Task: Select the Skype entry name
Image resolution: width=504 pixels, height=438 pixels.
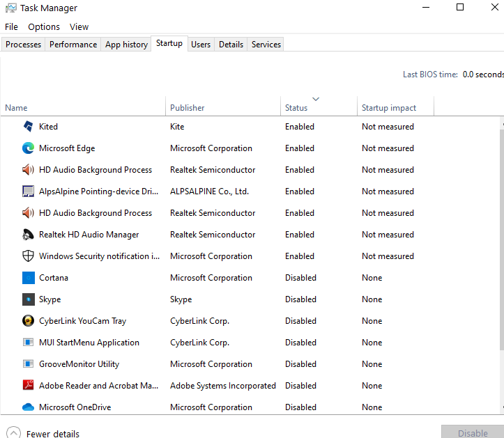Action: 49,299
